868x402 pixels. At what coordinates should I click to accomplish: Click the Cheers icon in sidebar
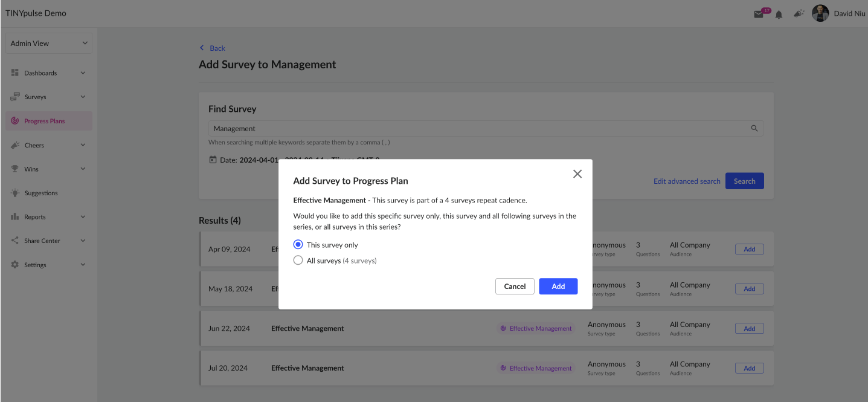click(15, 145)
